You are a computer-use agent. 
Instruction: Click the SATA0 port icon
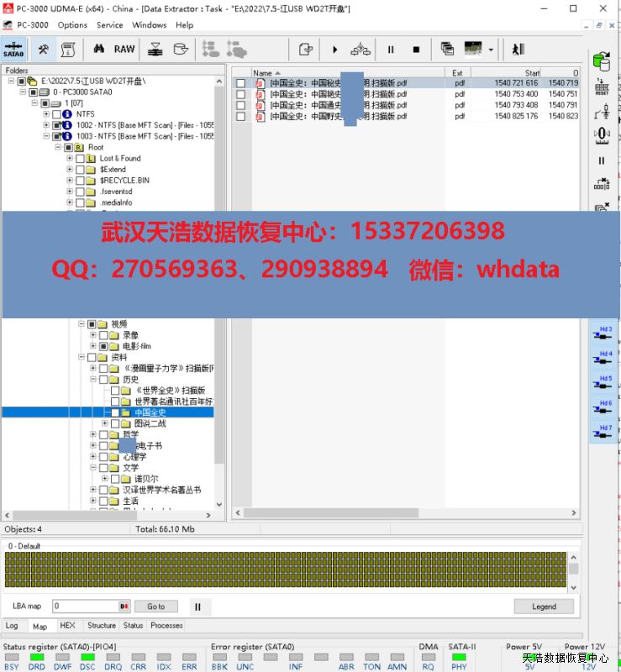13,50
